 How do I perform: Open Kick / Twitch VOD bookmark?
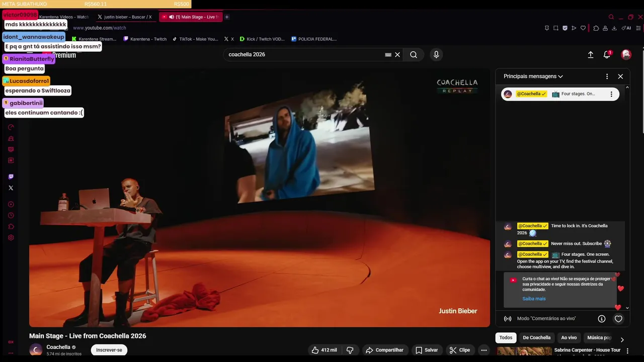pos(262,39)
